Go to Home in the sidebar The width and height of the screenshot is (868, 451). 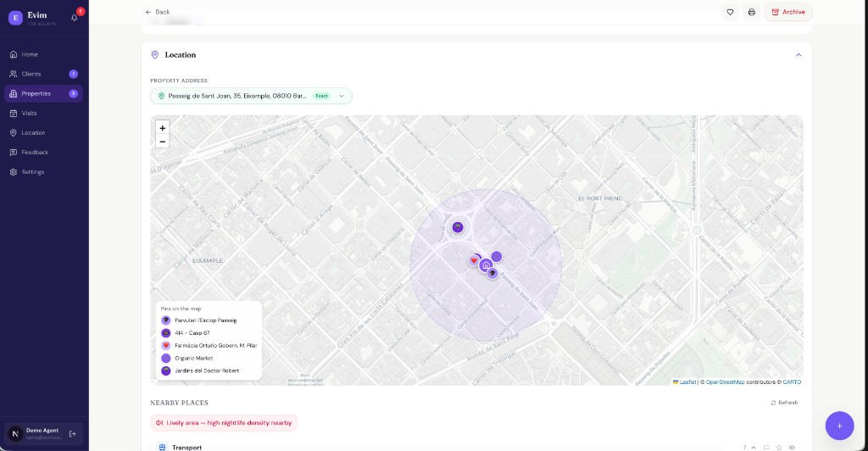(44, 54)
